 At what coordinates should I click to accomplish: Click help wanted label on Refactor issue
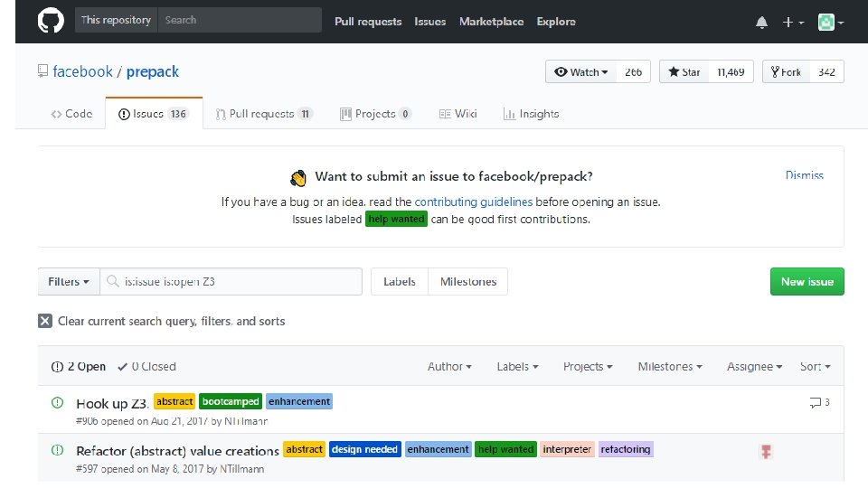pyautogui.click(x=506, y=449)
